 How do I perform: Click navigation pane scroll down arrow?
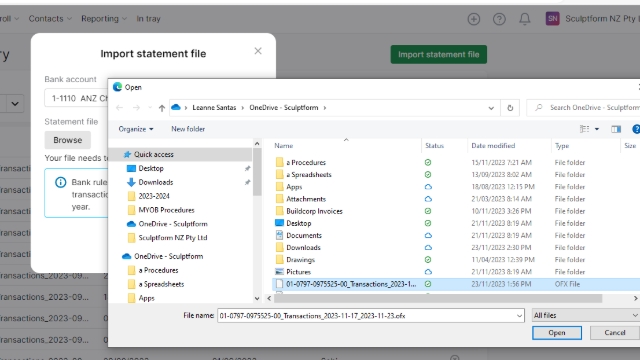(257, 298)
